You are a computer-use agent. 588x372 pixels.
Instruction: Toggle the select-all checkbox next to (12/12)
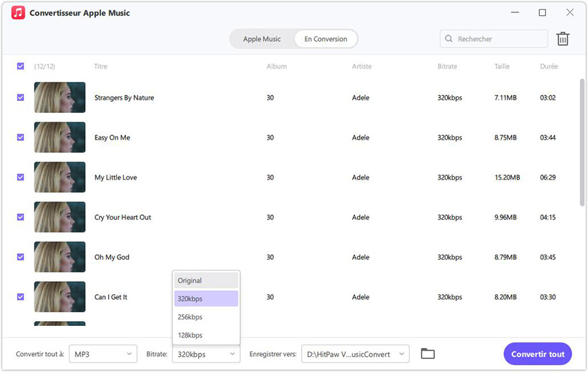tap(21, 67)
